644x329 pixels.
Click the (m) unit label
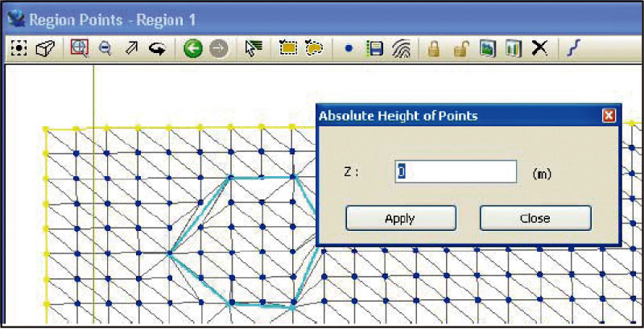[542, 174]
